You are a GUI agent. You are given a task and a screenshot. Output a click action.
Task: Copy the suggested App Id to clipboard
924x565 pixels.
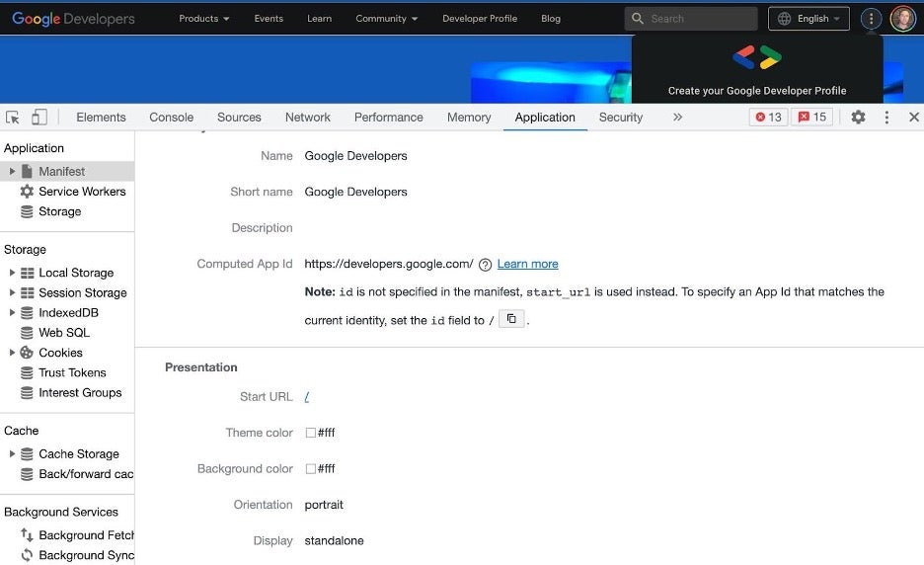510,319
